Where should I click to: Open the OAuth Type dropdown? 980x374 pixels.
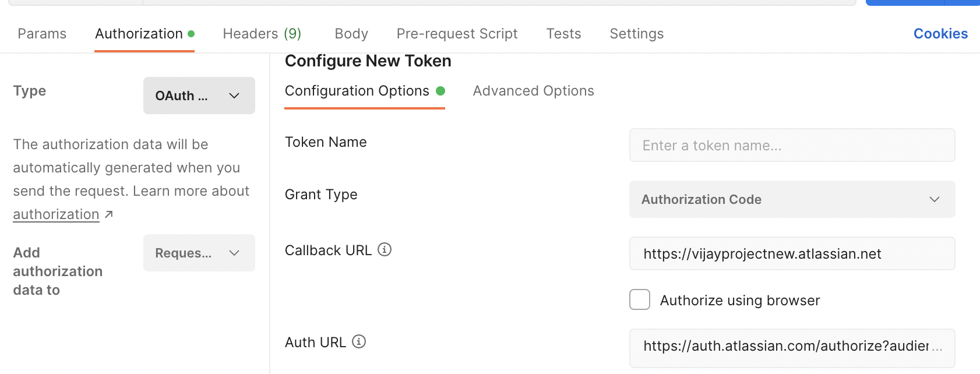[x=199, y=96]
